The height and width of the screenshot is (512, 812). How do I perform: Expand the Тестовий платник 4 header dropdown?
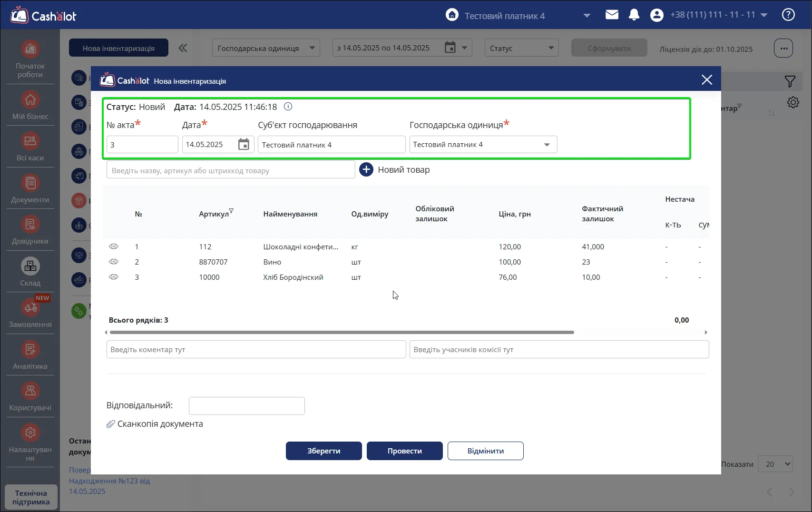pos(587,16)
